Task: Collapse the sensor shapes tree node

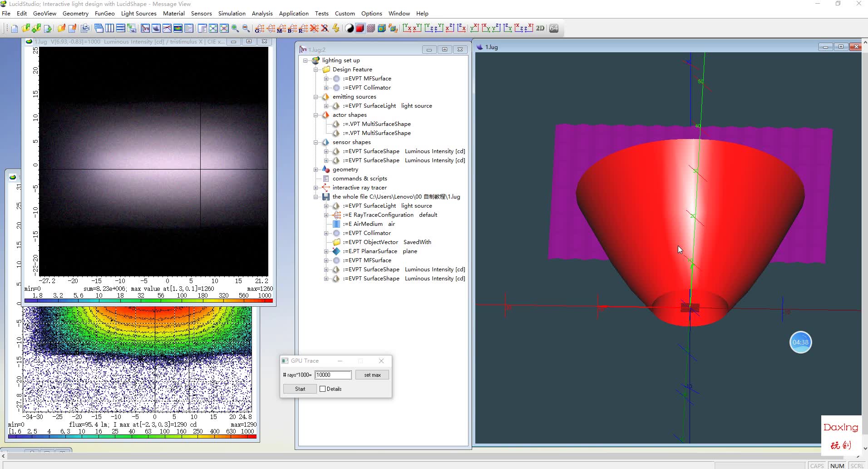Action: click(316, 142)
